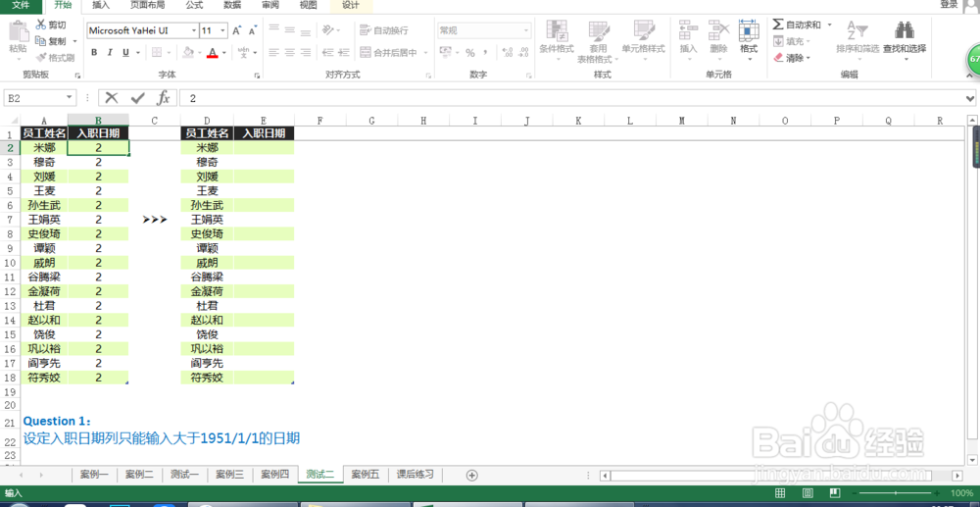Switch to the 课后练习 sheet tab

click(x=415, y=475)
